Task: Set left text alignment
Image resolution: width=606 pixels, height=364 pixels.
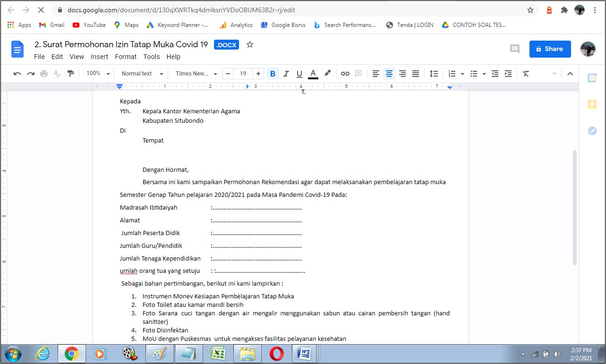Action: (376, 74)
